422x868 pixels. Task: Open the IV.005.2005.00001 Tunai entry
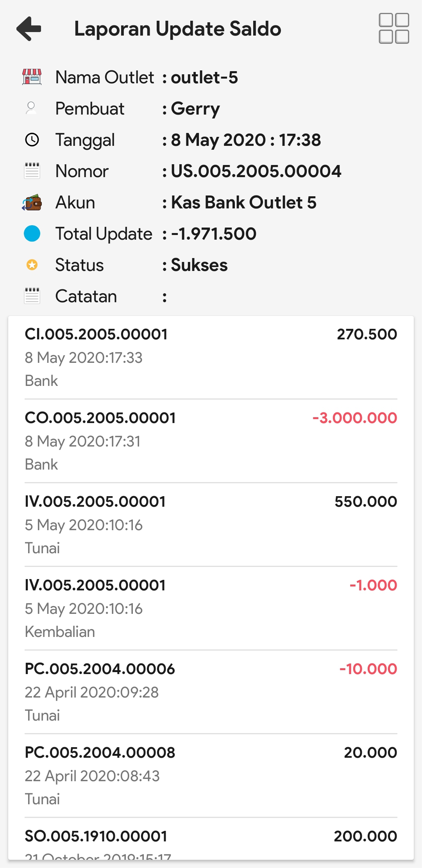[x=211, y=524]
